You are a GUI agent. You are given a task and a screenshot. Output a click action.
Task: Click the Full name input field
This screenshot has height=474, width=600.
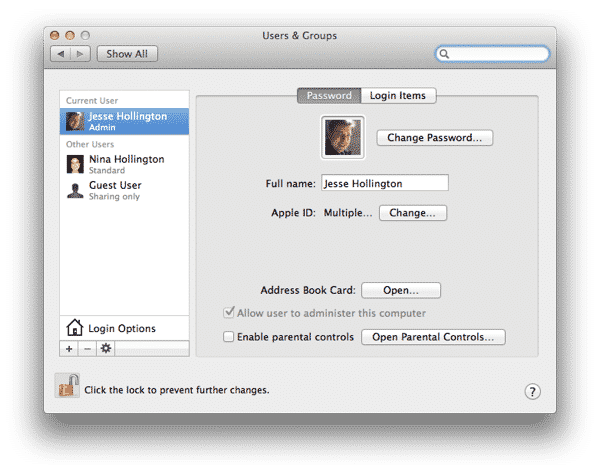pyautogui.click(x=385, y=183)
